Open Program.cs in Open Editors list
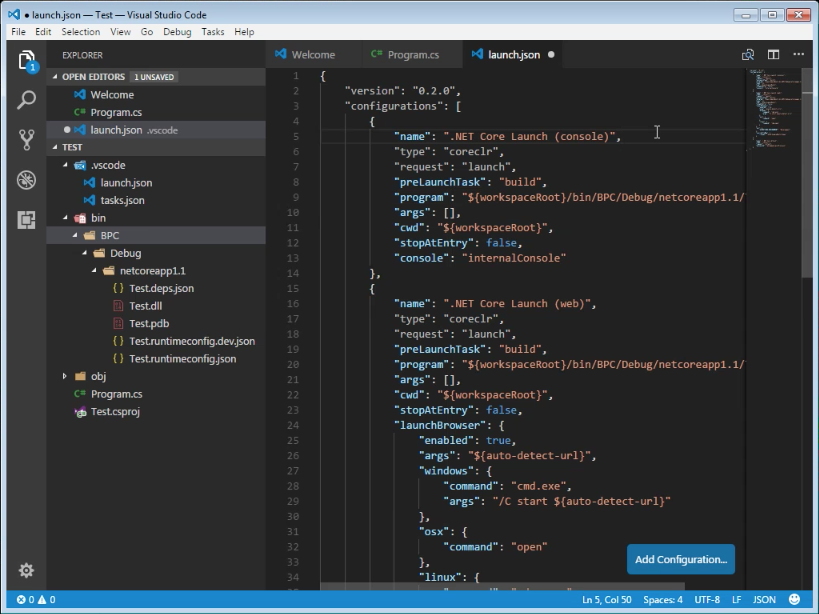Image resolution: width=819 pixels, height=614 pixels. pos(156,112)
